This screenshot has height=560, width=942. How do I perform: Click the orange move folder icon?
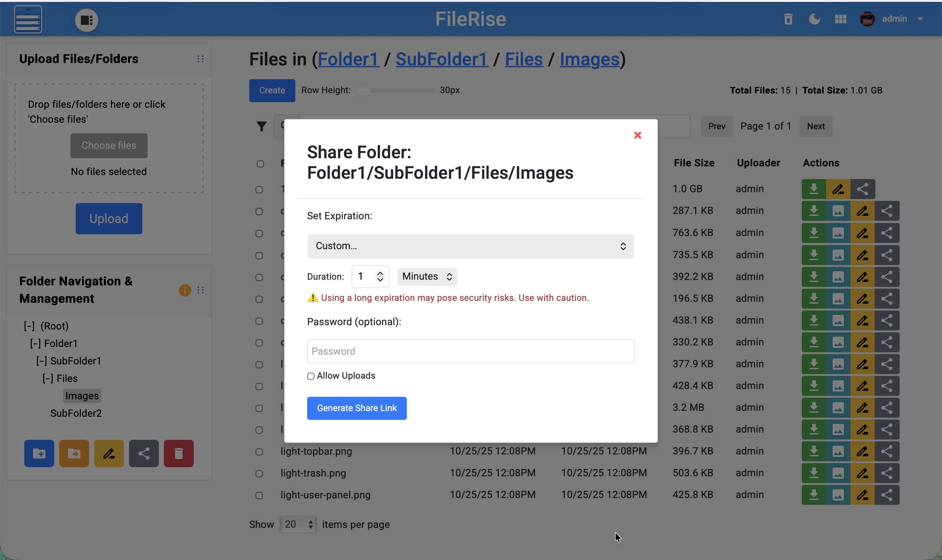pos(74,453)
